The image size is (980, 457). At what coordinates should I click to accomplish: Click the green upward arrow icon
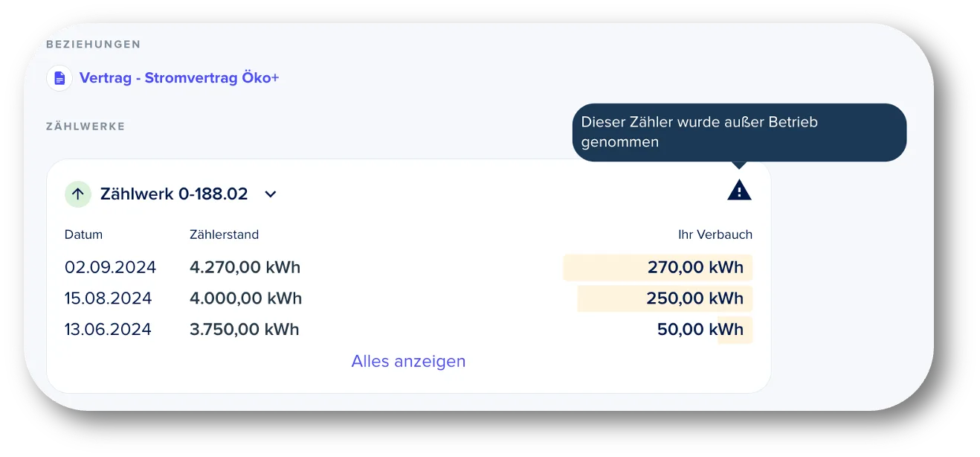pyautogui.click(x=78, y=194)
